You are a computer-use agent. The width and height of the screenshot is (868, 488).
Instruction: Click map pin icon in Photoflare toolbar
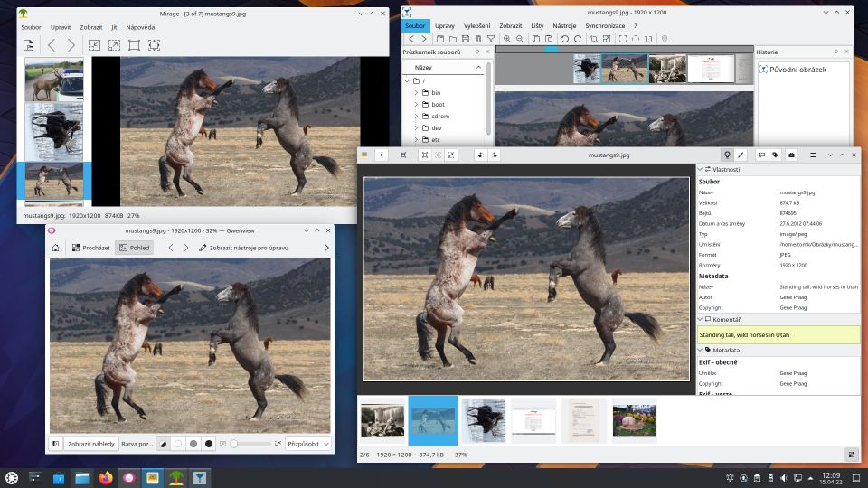665,39
